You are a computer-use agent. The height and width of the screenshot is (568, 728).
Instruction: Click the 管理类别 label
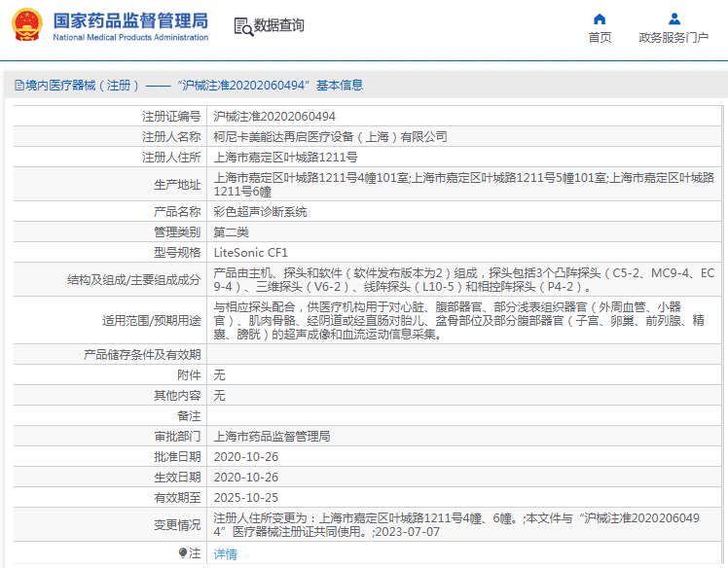177,232
